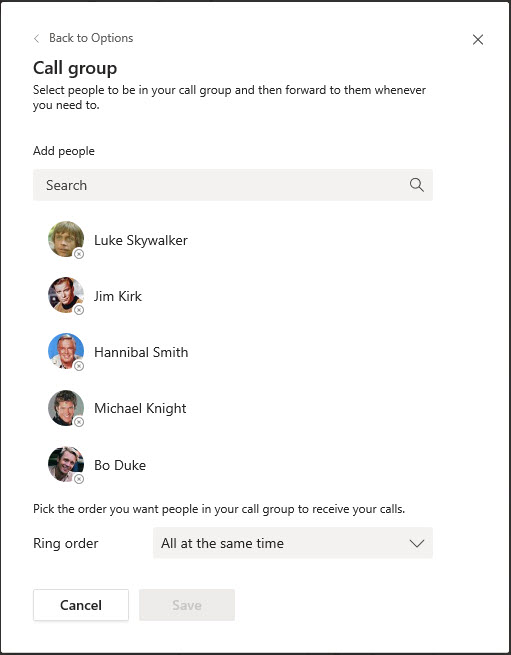Click Bo Duke's avatar photo
Screen dimensions: 511x655
click(66, 464)
